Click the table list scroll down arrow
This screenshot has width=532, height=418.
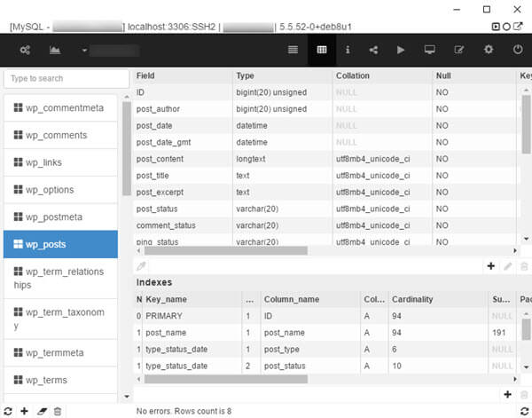(x=127, y=396)
